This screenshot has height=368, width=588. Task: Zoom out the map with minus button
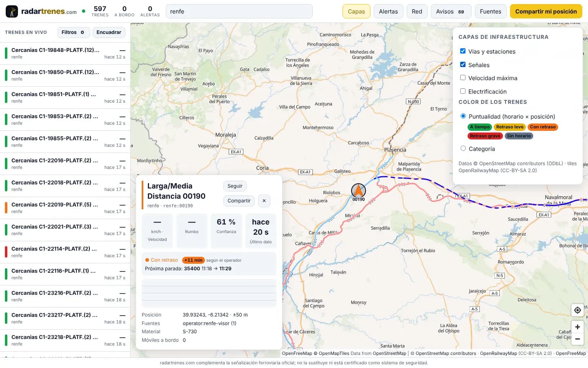[577, 339]
